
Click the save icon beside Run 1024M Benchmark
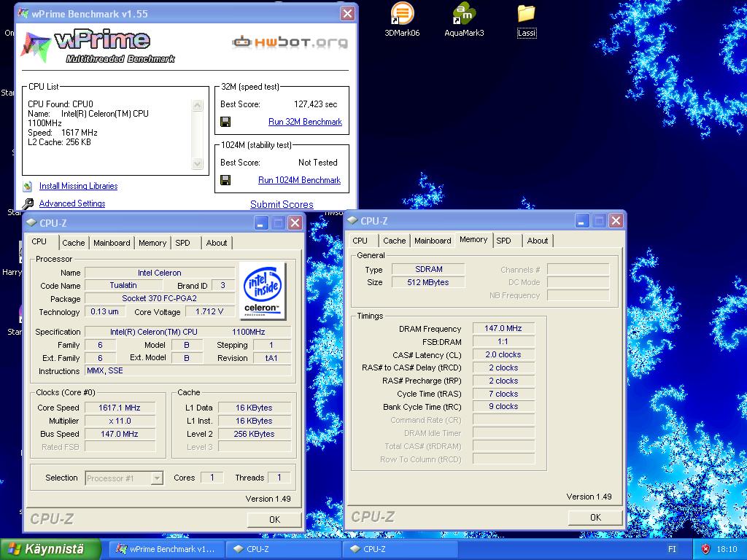point(226,180)
